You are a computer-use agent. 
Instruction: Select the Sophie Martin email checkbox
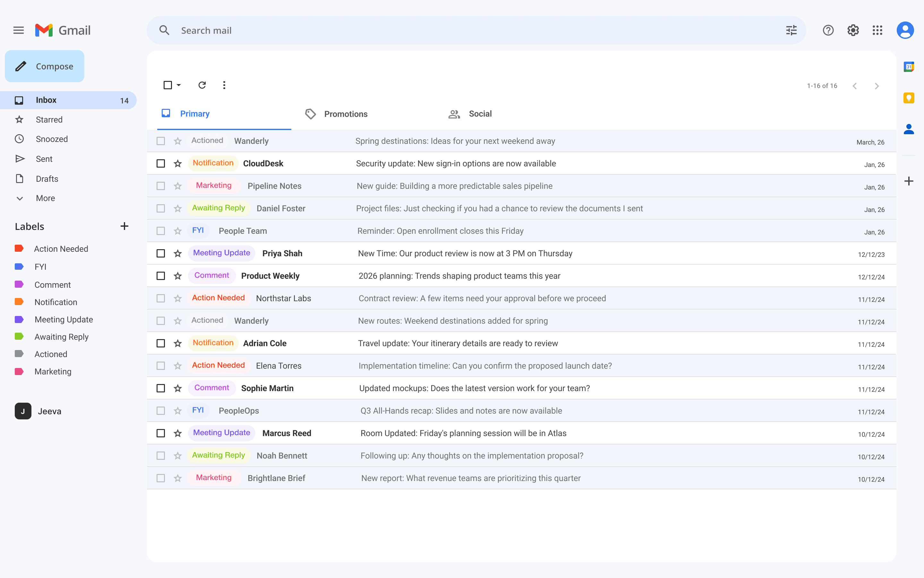pyautogui.click(x=161, y=389)
